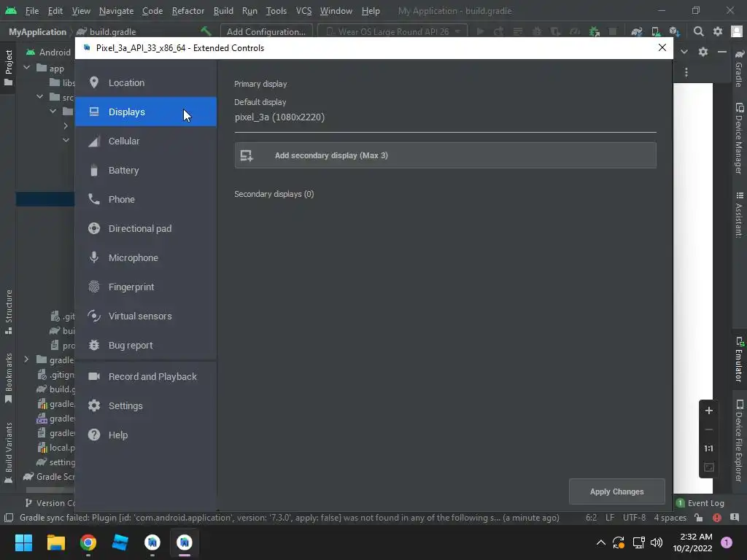
Task: Click the SDK Manager toolbar icon
Action: click(x=674, y=31)
